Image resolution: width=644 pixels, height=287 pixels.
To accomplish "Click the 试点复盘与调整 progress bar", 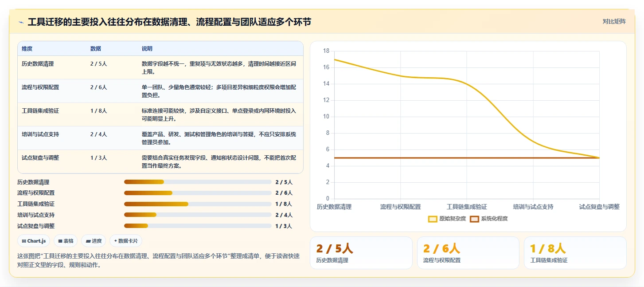I will pos(198,226).
